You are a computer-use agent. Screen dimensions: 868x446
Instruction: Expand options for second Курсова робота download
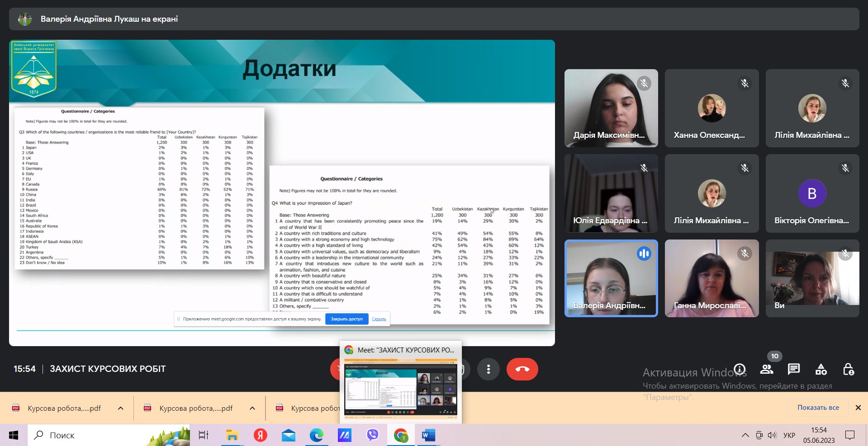click(252, 408)
